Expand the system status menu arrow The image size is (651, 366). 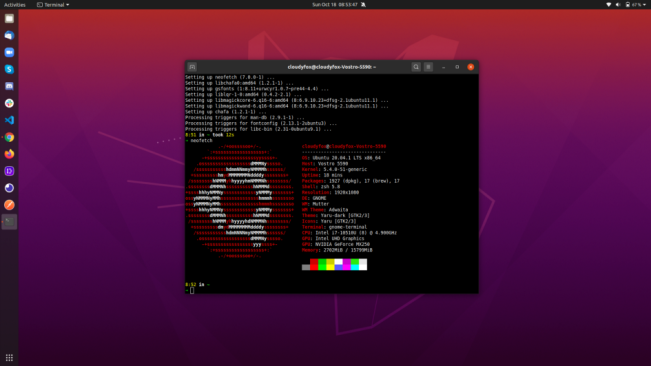644,5
